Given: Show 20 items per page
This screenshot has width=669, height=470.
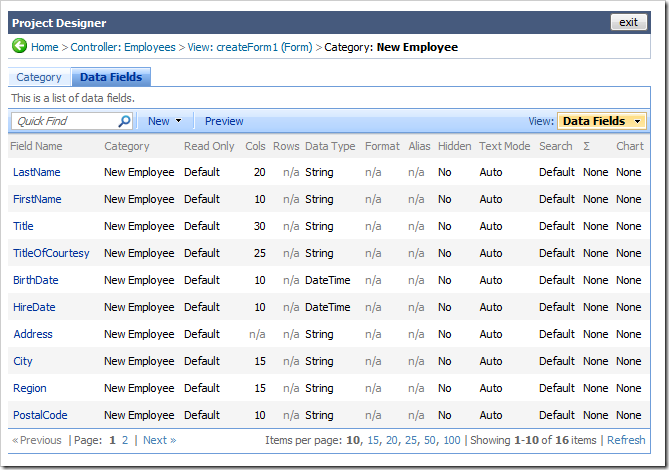Looking at the screenshot, I should coord(392,440).
